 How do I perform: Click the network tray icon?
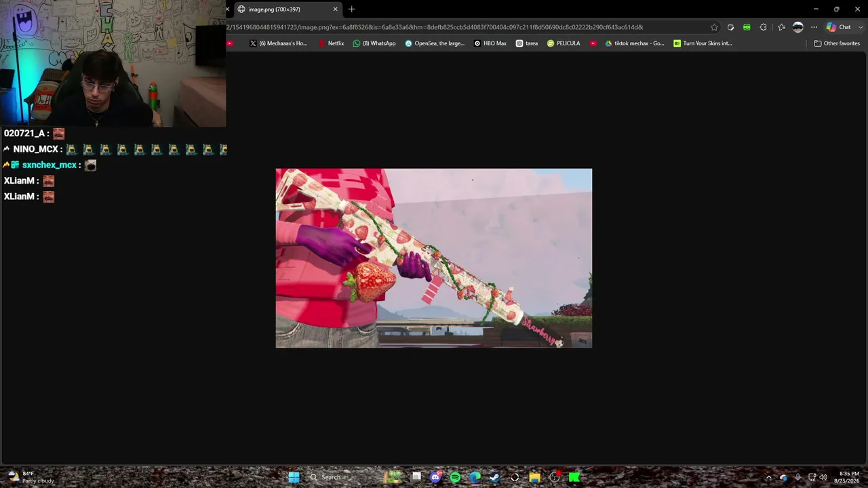click(812, 477)
